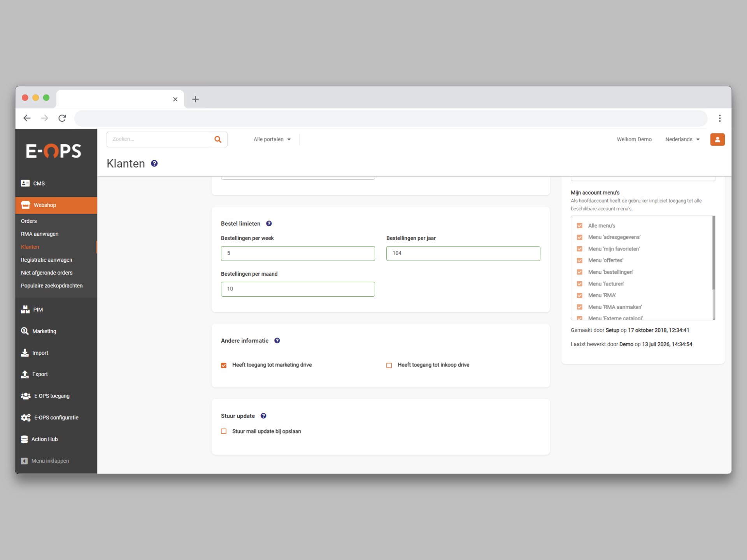Viewport: 747px width, 560px height.
Task: Uncheck Heeft toegang tot marketing drive
Action: coord(224,365)
